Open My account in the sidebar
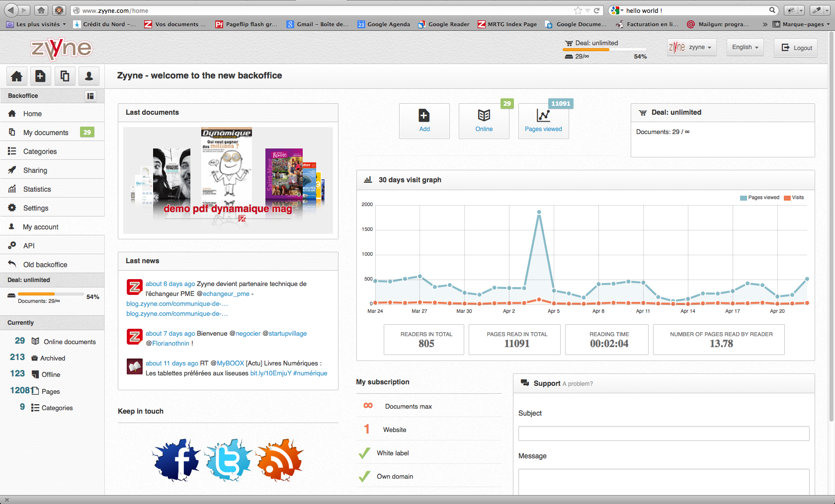The height and width of the screenshot is (504, 835). (52, 227)
